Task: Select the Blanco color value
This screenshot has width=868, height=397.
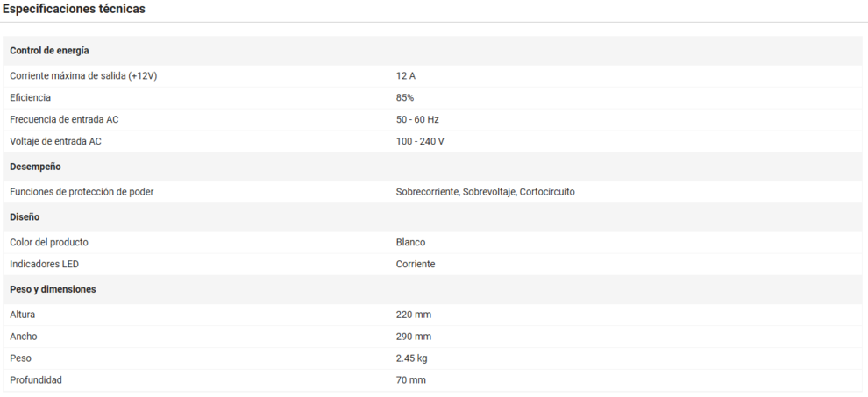Action: click(x=410, y=242)
